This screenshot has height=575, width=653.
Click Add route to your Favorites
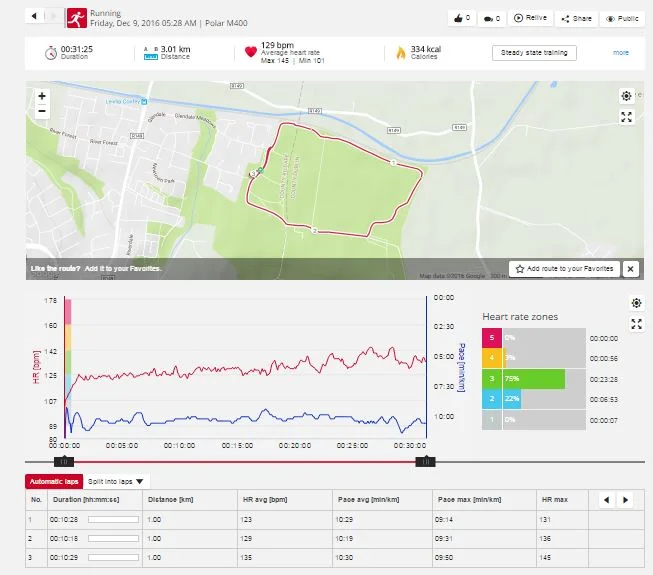coord(563,268)
